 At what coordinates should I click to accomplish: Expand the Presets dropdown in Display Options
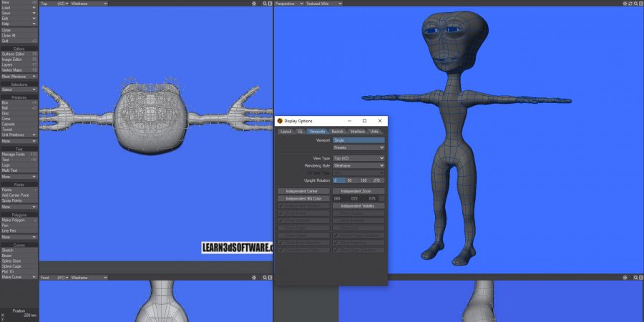point(358,147)
